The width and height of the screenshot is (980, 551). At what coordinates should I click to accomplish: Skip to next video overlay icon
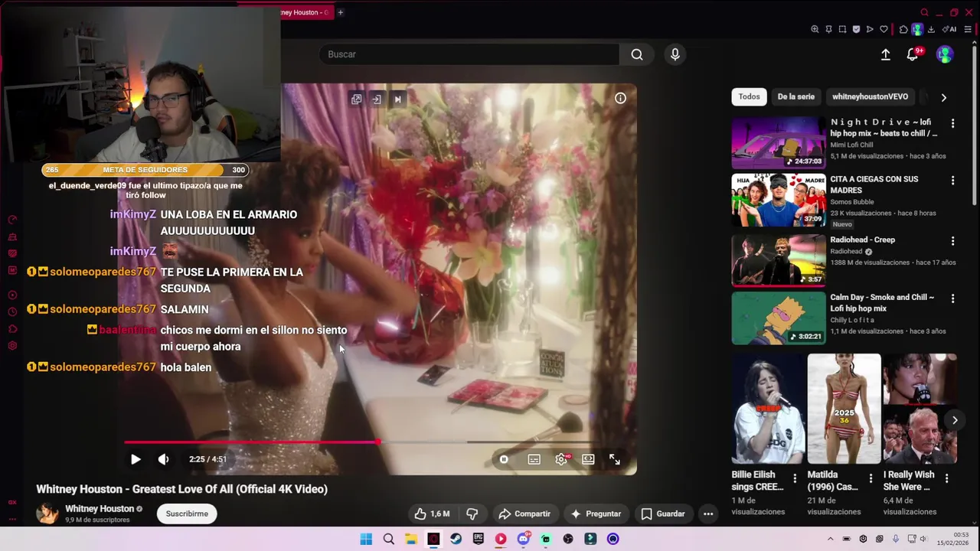pos(397,99)
